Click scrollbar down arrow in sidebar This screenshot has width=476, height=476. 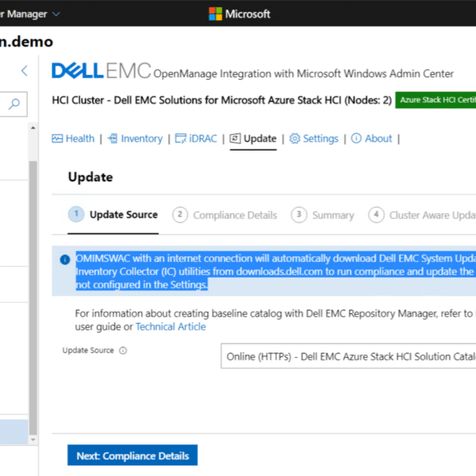click(33, 439)
